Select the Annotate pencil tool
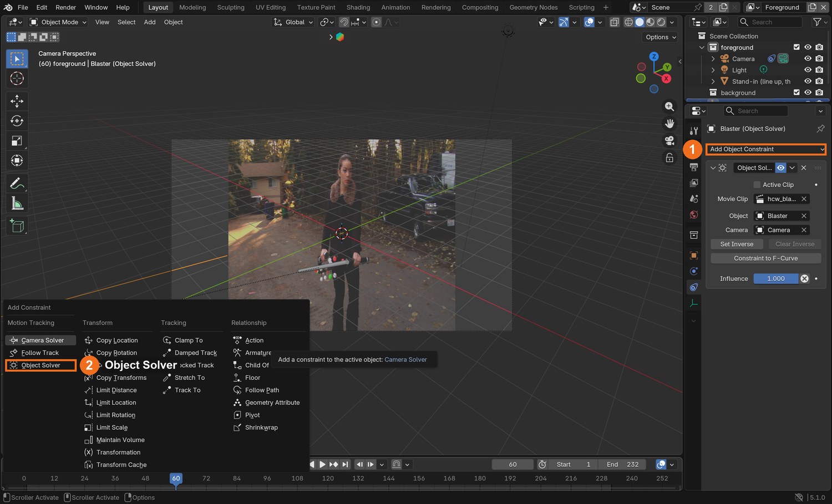Image resolution: width=832 pixels, height=504 pixels. 17,184
